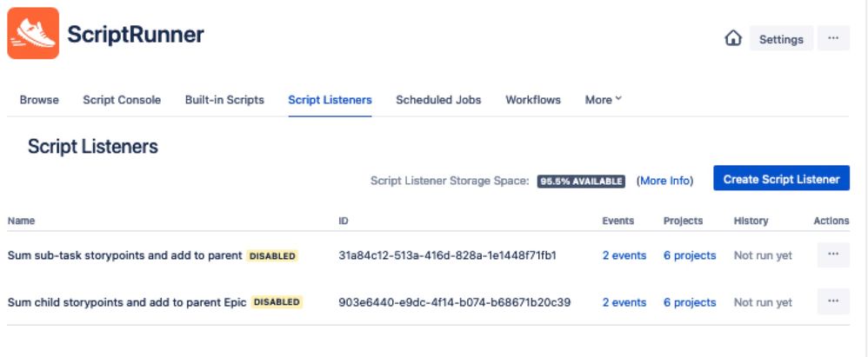Click Create Script Listener button
The height and width of the screenshot is (357, 868).
781,179
